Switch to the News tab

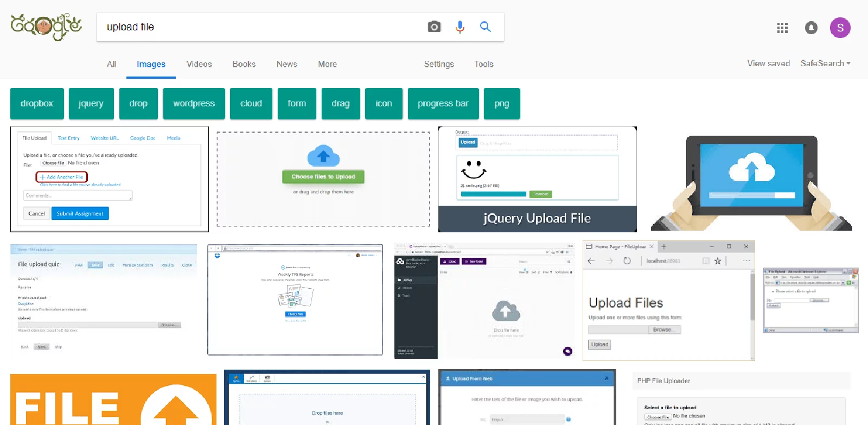(x=287, y=64)
